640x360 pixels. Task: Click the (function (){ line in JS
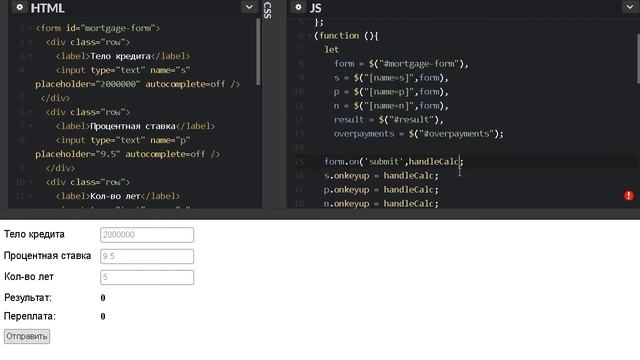(347, 36)
